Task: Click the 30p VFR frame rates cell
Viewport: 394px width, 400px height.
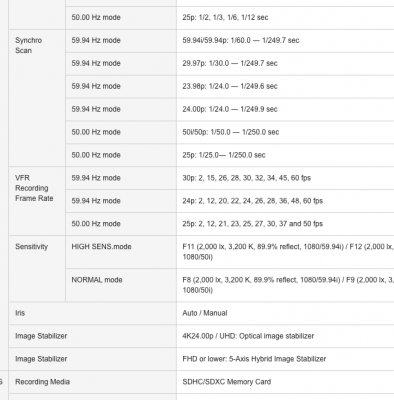Action: (285, 178)
